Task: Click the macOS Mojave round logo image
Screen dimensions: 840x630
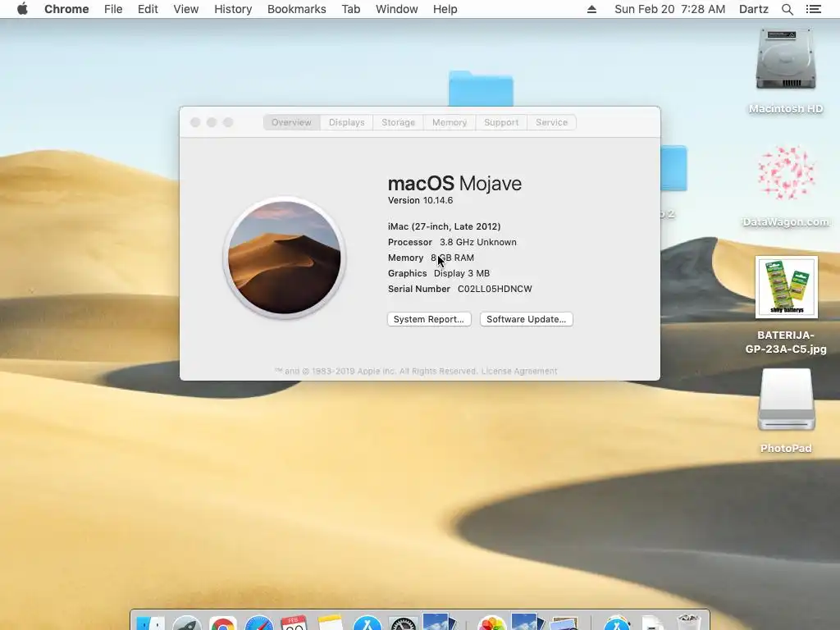Action: point(285,258)
